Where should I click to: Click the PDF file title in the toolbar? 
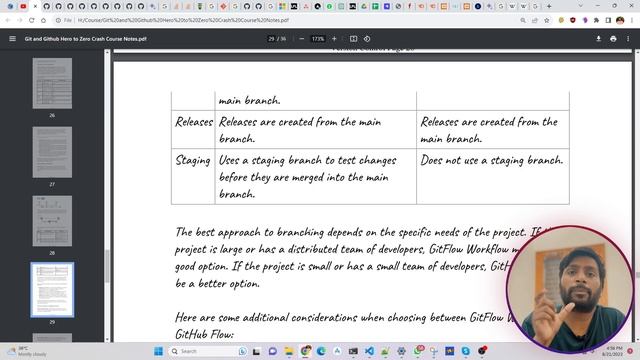click(85, 39)
